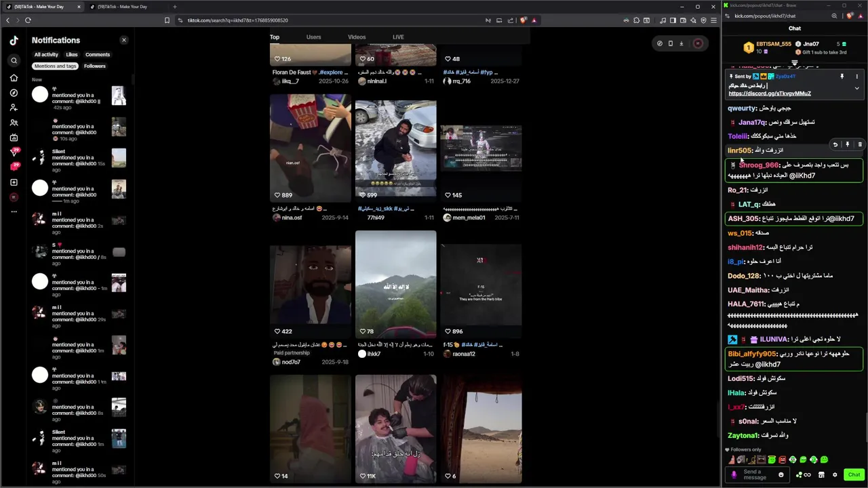Open the emoji picker in message box

point(781,474)
